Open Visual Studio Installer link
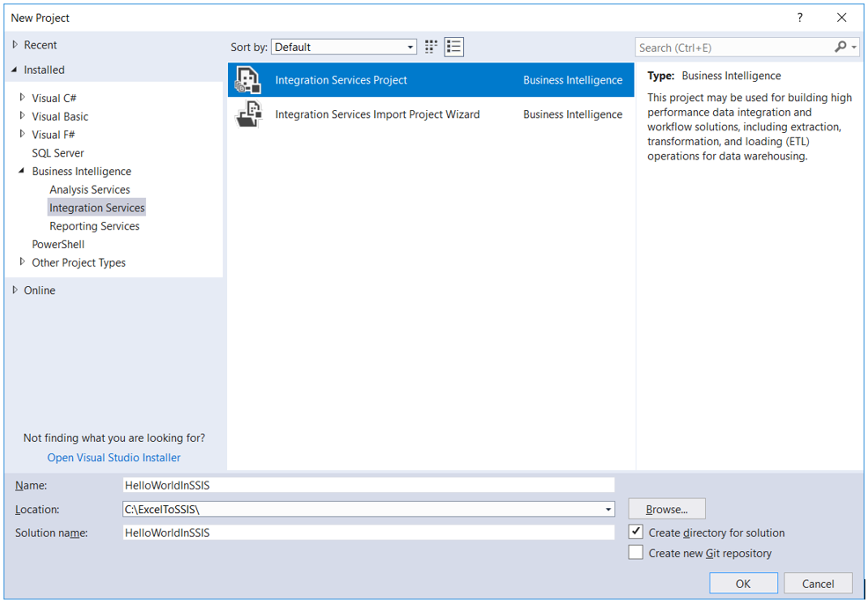This screenshot has height=603, width=868. pos(114,458)
